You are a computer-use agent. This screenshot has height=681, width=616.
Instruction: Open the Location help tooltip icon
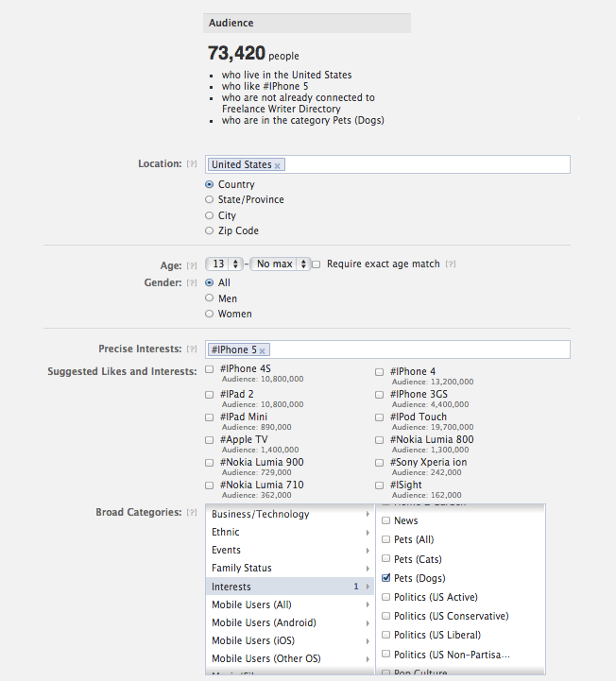192,163
